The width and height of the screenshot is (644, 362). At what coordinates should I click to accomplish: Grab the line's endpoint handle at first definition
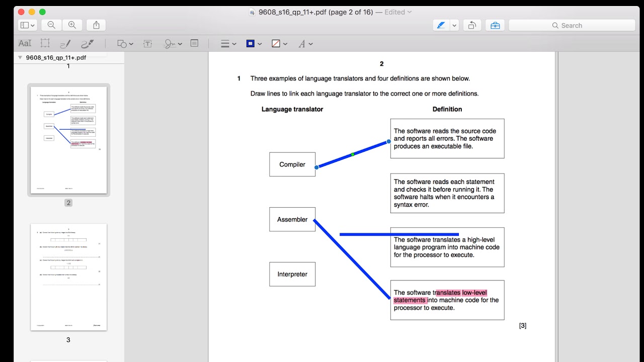click(x=388, y=142)
